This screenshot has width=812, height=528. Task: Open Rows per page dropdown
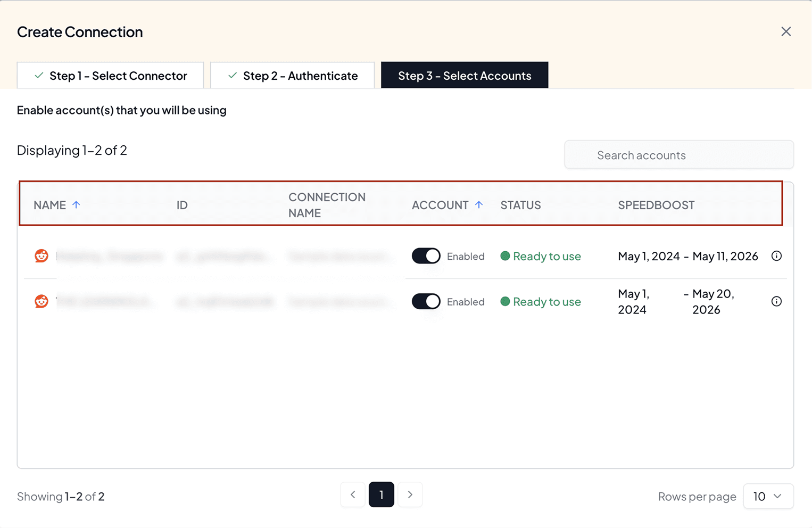pos(768,496)
